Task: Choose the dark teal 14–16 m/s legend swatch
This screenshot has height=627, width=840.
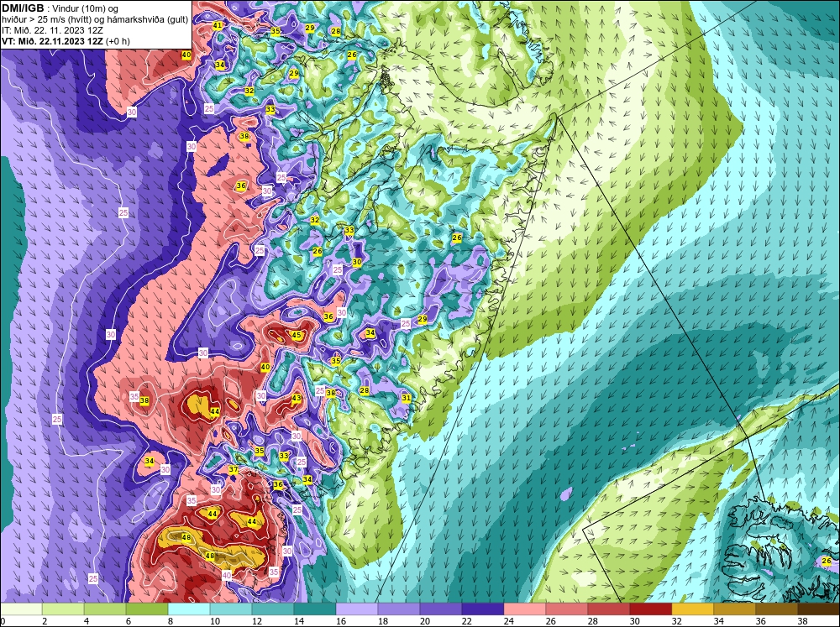Action: pos(315,609)
